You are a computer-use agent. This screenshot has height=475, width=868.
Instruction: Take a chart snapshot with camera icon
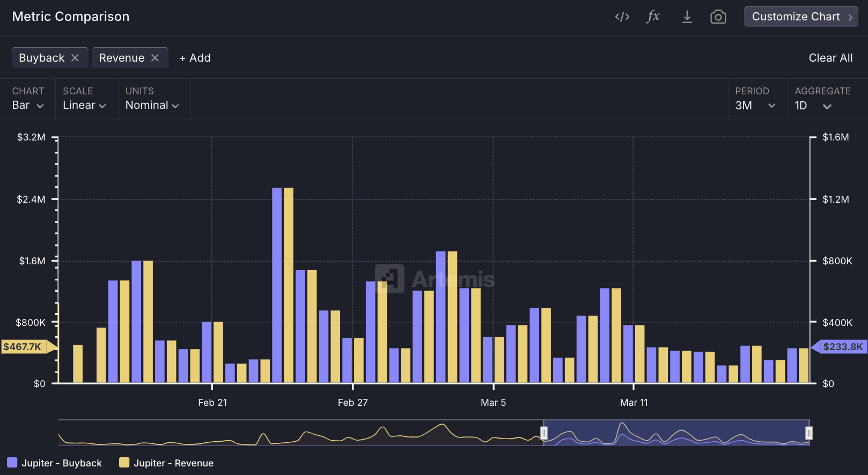pos(718,17)
